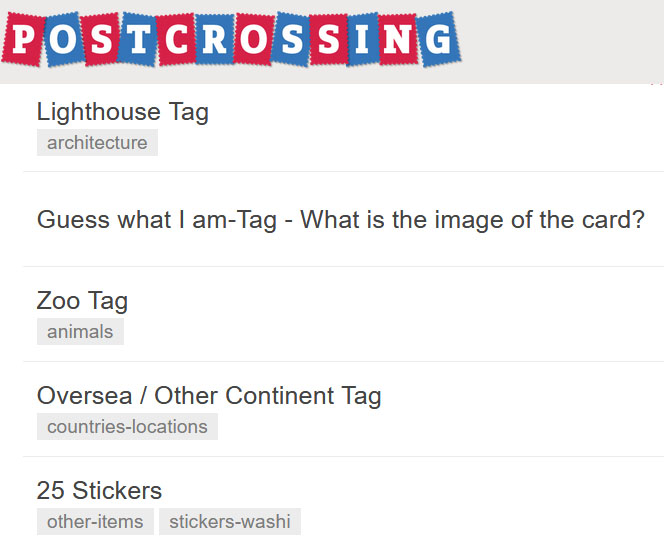This screenshot has width=664, height=549.
Task: Click the red P stamp in logo
Action: [x=23, y=40]
